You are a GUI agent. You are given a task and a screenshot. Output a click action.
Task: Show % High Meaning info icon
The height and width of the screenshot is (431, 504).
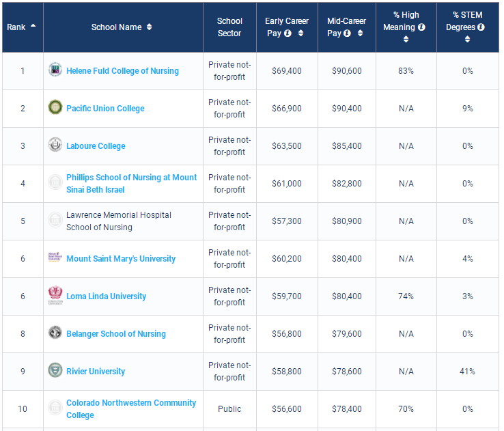[x=421, y=27]
